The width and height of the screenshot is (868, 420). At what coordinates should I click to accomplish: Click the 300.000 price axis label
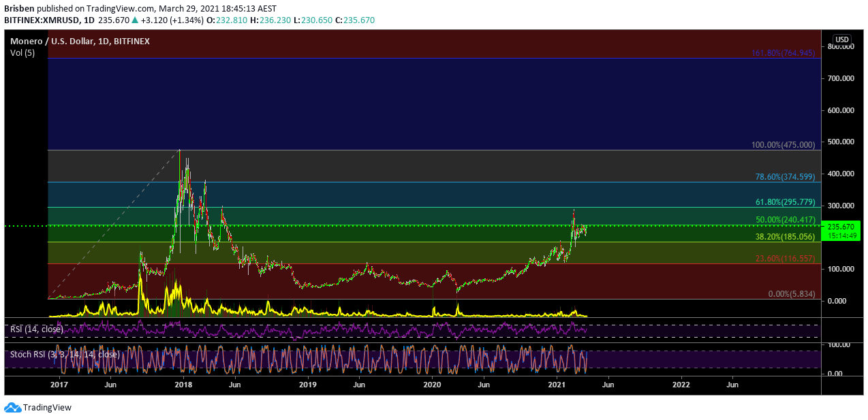841,206
